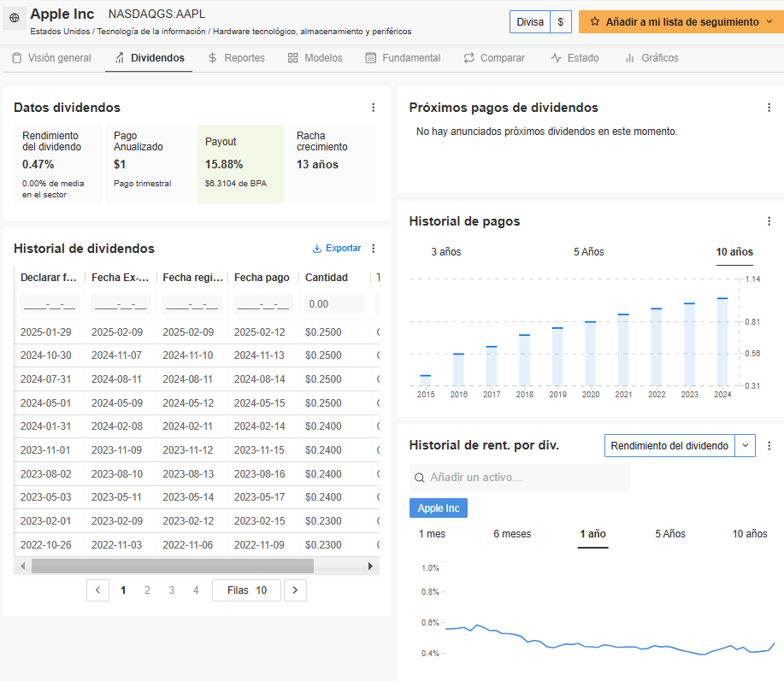The height and width of the screenshot is (681, 784).
Task: Select the 6 meses yield range
Action: pos(512,534)
